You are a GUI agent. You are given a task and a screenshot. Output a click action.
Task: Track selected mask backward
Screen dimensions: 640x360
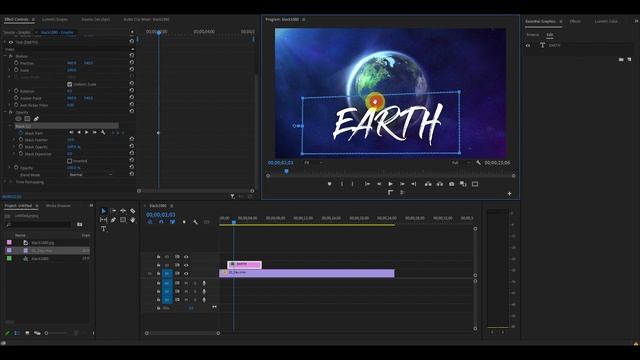79,133
